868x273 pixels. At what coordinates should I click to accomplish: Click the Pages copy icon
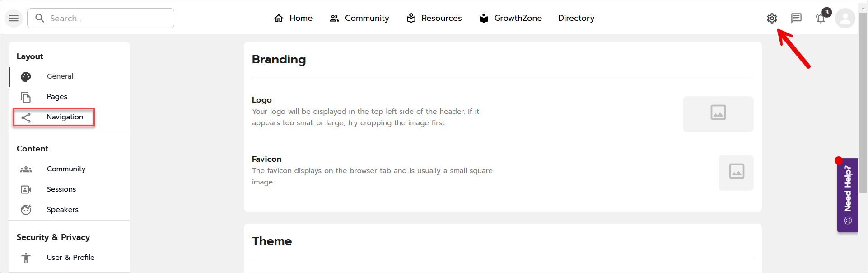26,97
